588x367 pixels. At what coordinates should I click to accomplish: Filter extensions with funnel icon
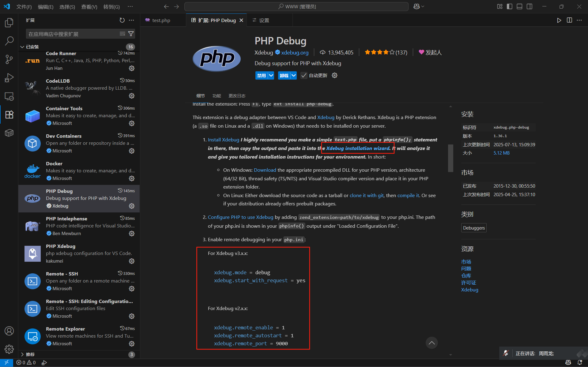click(x=131, y=34)
